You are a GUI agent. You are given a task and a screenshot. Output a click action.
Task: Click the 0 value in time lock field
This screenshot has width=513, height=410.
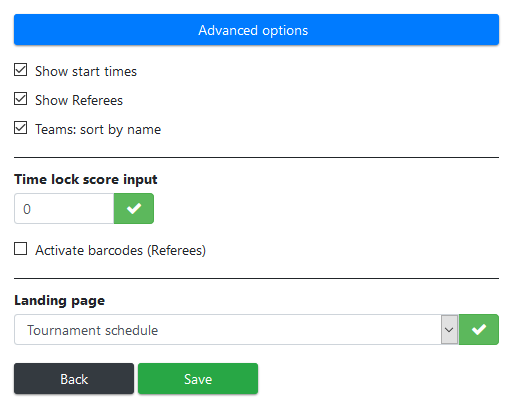click(x=27, y=209)
